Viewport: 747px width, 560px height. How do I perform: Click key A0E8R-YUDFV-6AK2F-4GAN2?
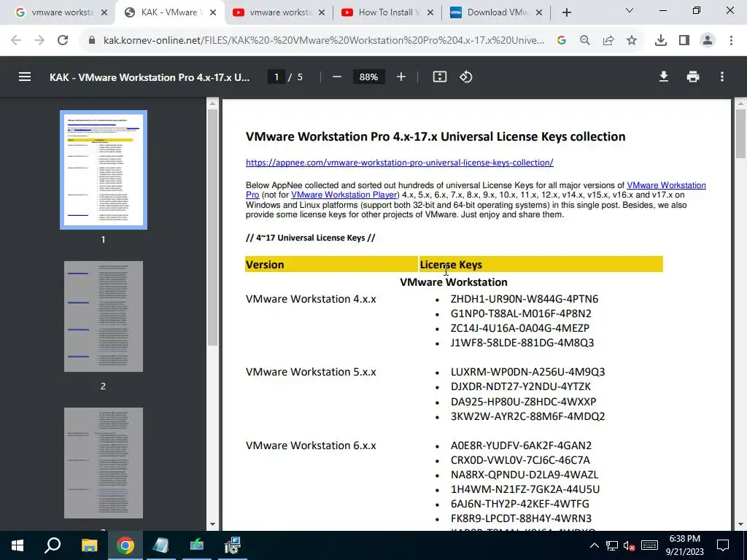(x=521, y=446)
